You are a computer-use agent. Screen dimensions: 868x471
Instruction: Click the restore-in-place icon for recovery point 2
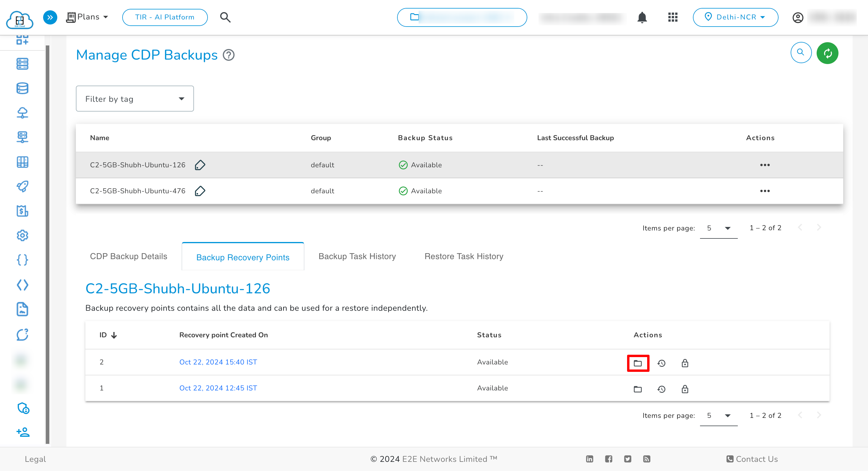pyautogui.click(x=661, y=362)
